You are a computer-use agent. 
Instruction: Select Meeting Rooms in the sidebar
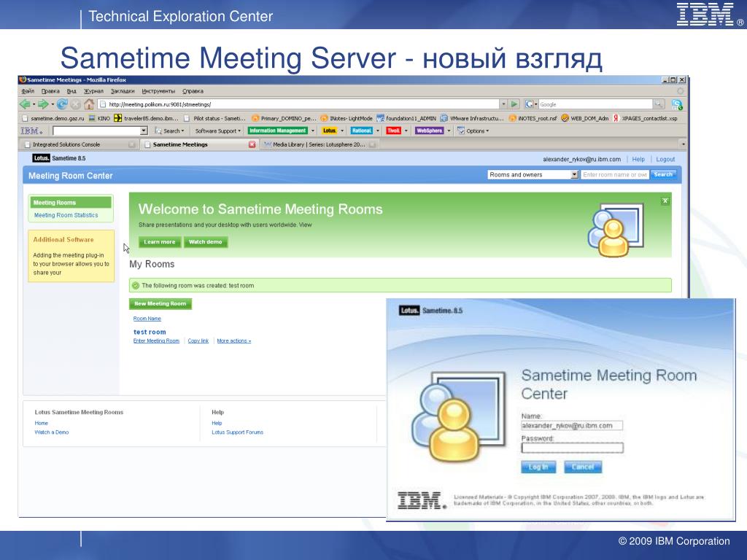click(x=71, y=203)
